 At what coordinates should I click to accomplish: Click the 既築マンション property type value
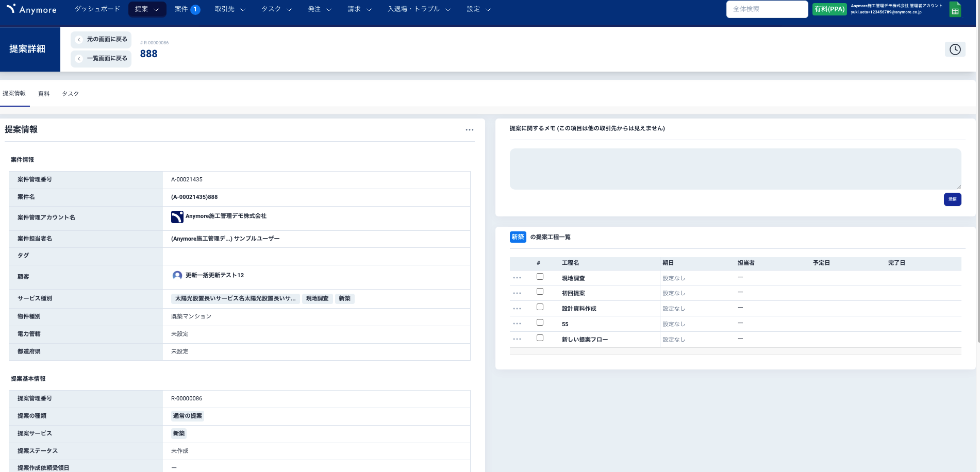tap(191, 316)
